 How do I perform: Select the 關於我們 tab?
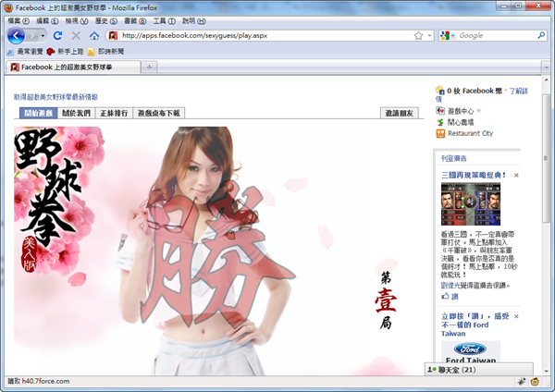[76, 113]
